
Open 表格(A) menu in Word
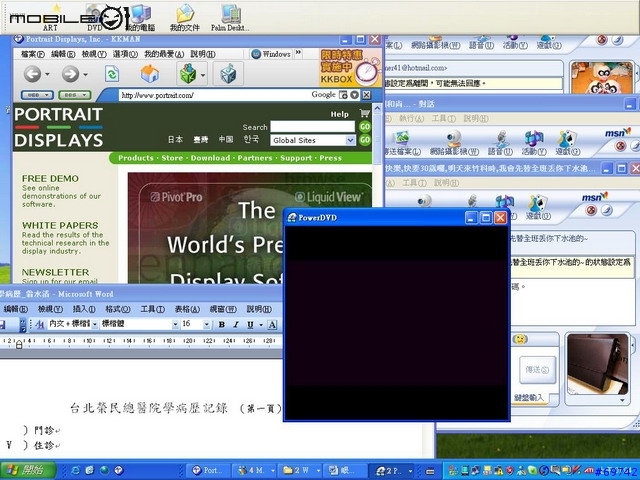(x=187, y=309)
